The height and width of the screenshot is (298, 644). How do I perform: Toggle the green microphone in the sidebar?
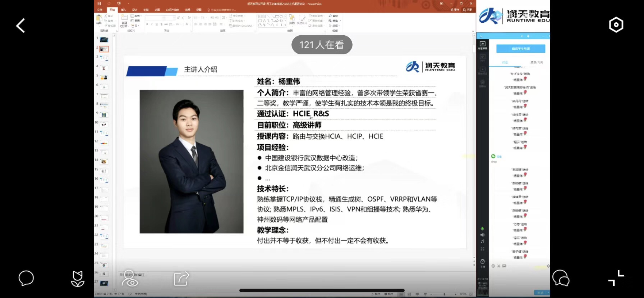(482, 229)
